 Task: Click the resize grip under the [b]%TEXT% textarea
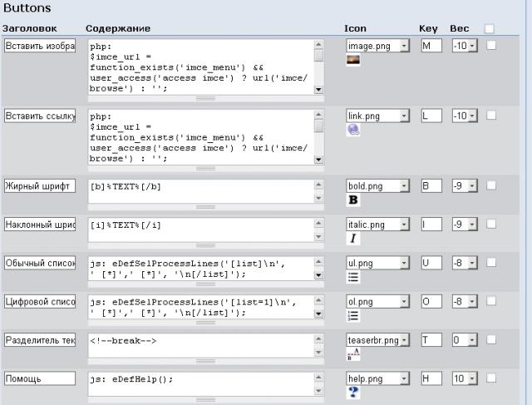tap(205, 207)
